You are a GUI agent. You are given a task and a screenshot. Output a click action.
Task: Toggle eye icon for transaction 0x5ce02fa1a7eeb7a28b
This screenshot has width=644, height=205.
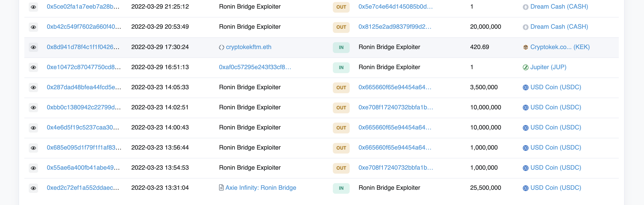click(x=33, y=7)
